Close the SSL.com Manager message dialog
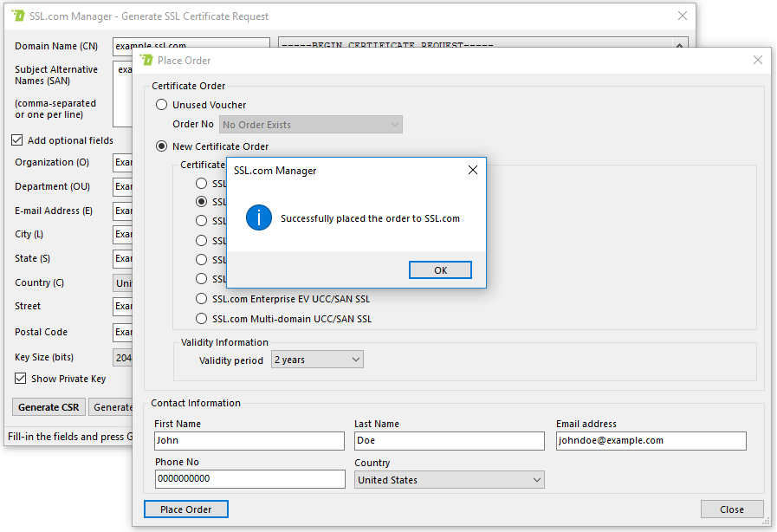This screenshot has height=532, width=777. [x=472, y=171]
